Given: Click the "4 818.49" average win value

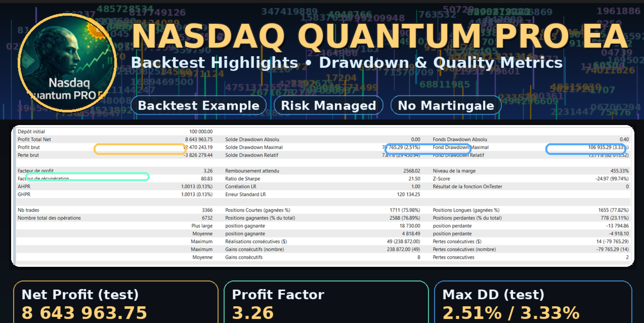Looking at the screenshot, I should tap(411, 234).
